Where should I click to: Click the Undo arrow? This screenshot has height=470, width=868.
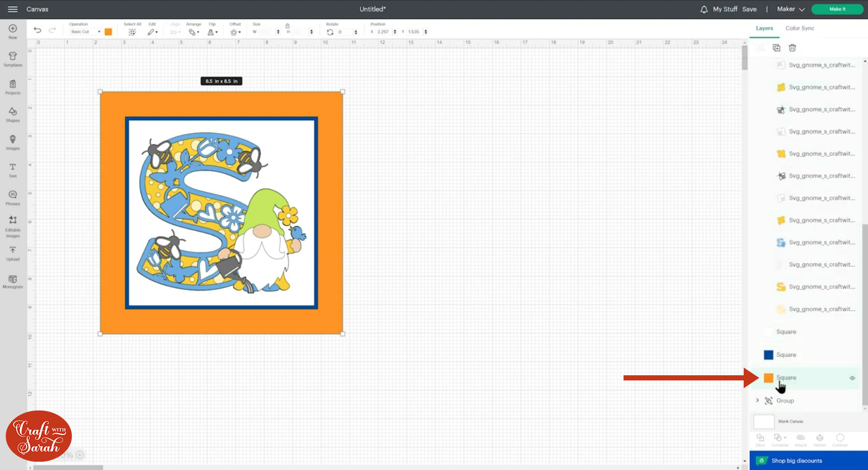pos(37,30)
